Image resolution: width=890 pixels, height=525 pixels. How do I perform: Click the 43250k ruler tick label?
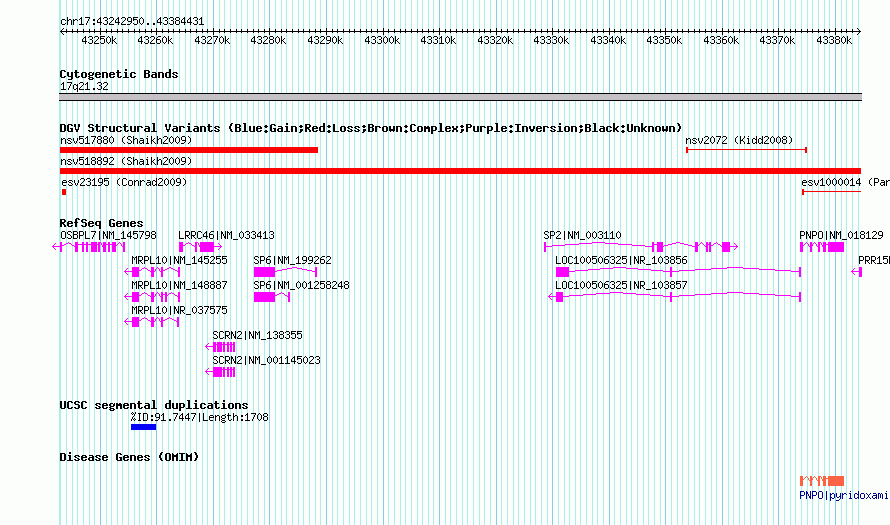pyautogui.click(x=99, y=40)
